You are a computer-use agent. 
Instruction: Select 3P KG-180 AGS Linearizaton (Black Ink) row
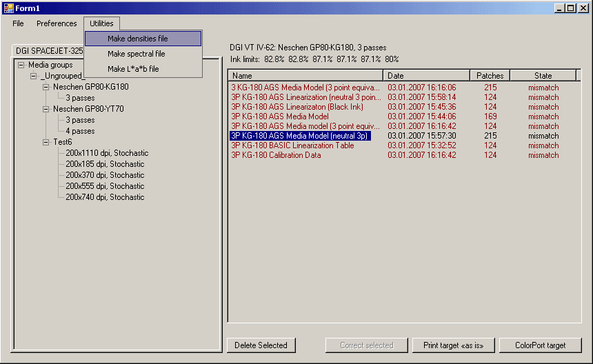404,107
